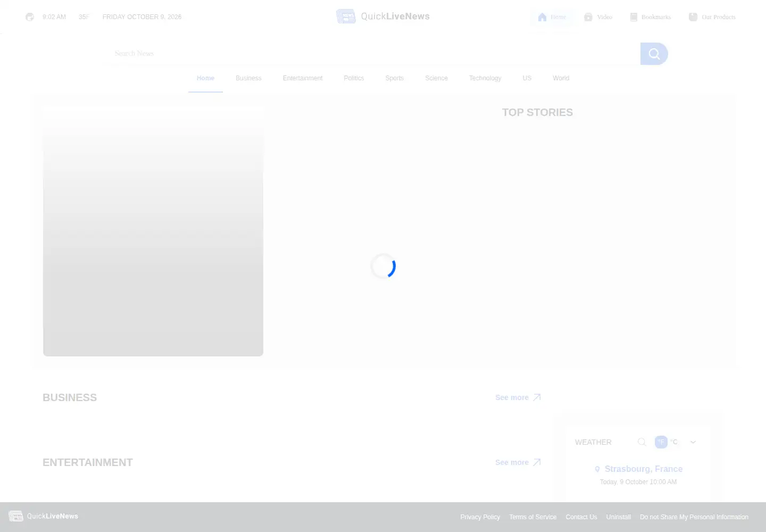766x532 pixels.
Task: Click the FRIDAY OCTOBER 9, 2026 date
Action: tap(142, 17)
